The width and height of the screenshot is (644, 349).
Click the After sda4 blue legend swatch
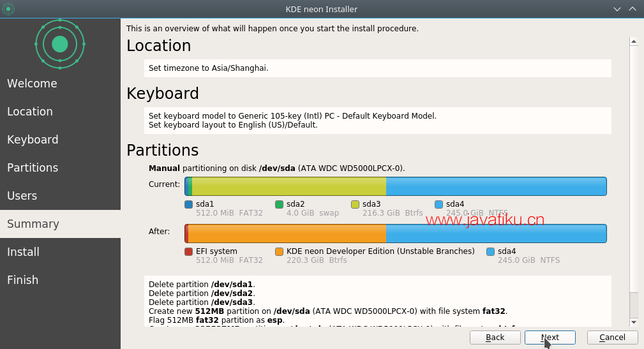coord(490,251)
